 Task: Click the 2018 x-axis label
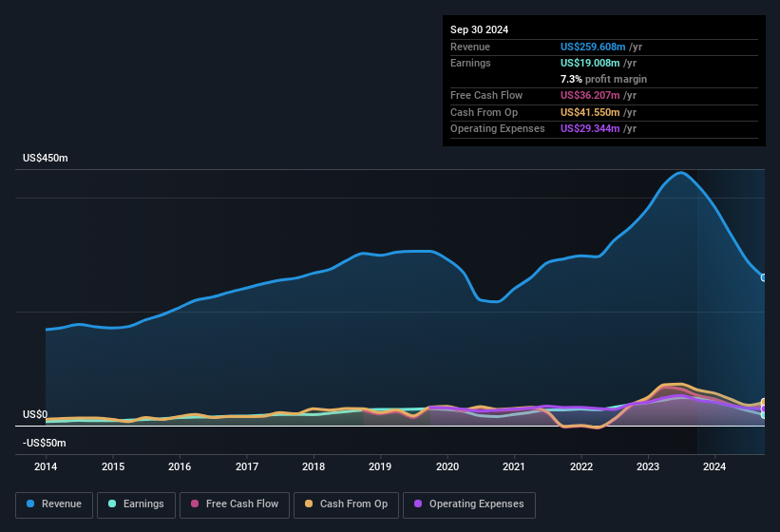314,466
